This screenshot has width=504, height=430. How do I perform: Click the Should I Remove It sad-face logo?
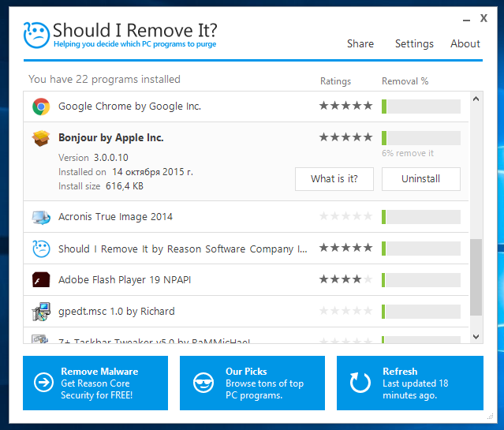pyautogui.click(x=36, y=35)
